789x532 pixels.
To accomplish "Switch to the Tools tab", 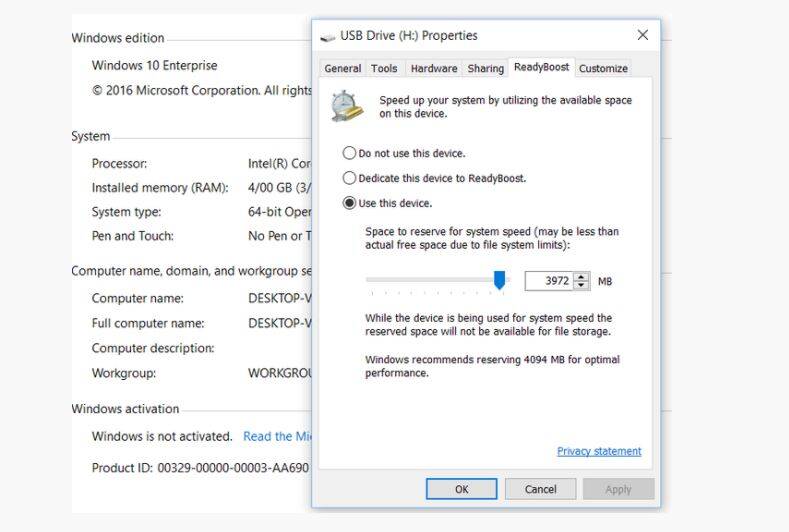I will click(x=384, y=68).
